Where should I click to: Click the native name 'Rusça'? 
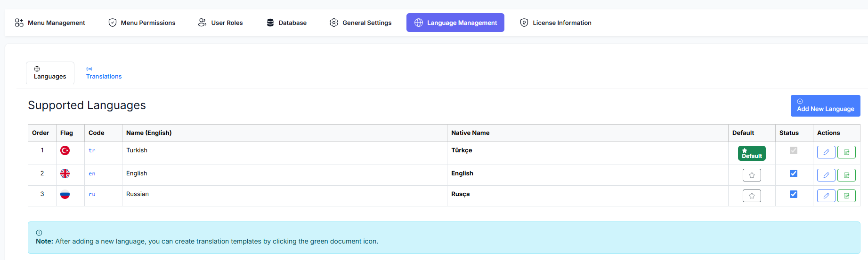coord(460,194)
